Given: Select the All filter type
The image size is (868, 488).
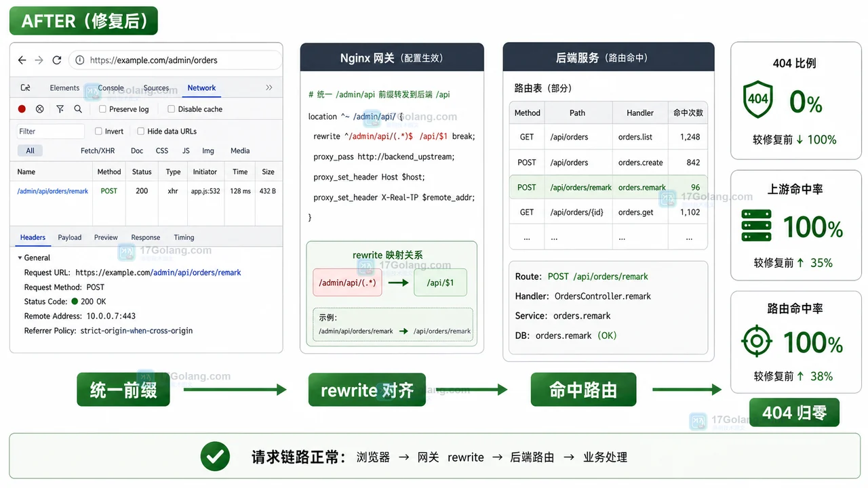Looking at the screenshot, I should pos(30,151).
